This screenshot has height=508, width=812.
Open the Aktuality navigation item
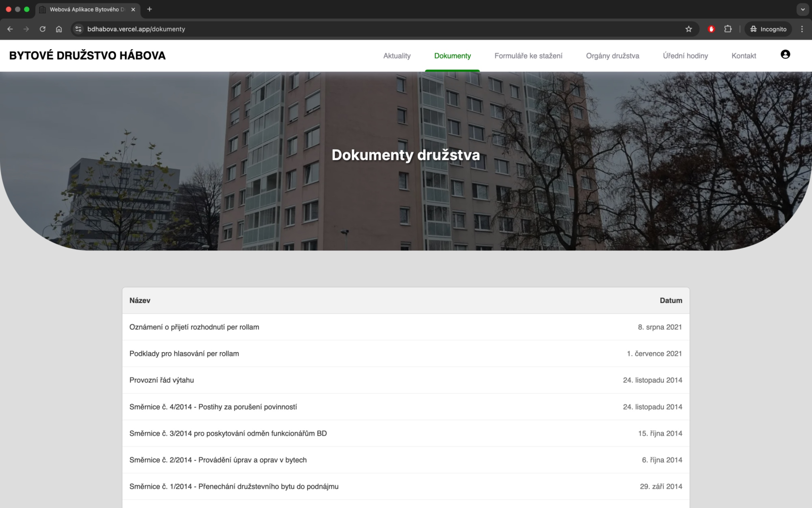tap(397, 56)
